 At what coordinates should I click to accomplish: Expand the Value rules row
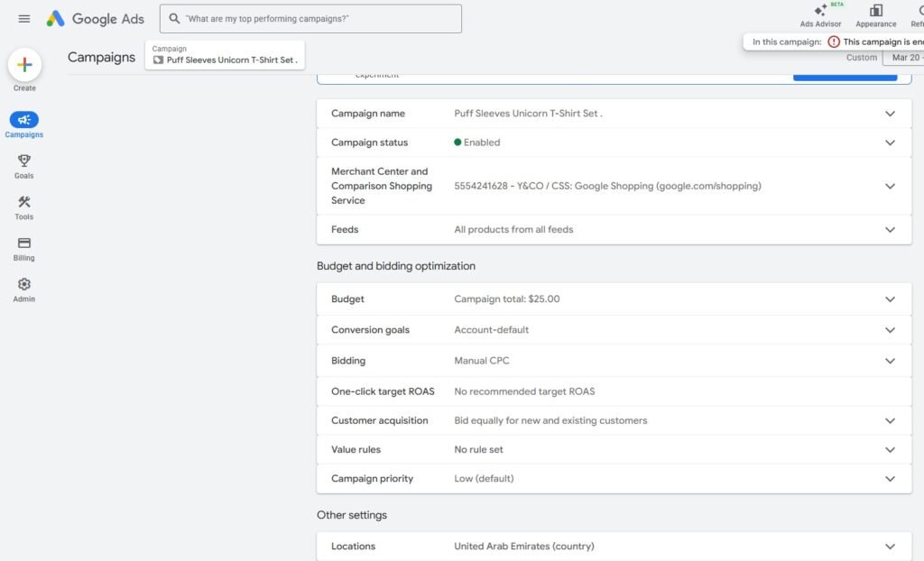click(x=614, y=450)
